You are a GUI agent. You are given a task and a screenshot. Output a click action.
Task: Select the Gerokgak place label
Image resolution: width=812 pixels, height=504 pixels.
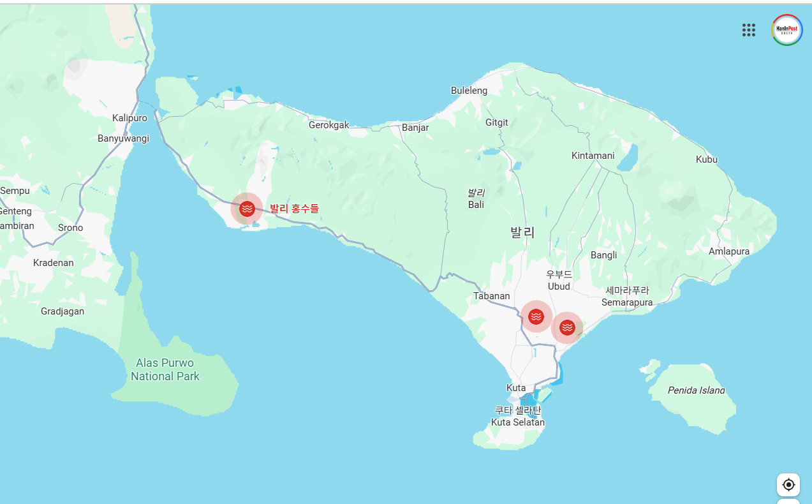(328, 125)
